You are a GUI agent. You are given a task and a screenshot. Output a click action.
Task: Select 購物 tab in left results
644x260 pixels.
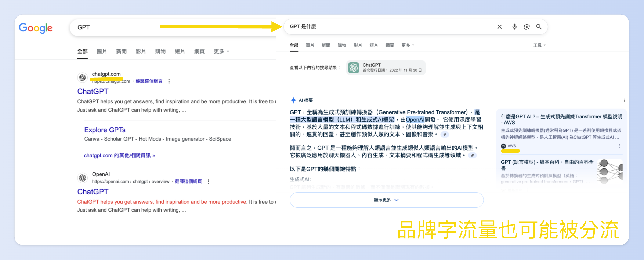click(x=160, y=52)
